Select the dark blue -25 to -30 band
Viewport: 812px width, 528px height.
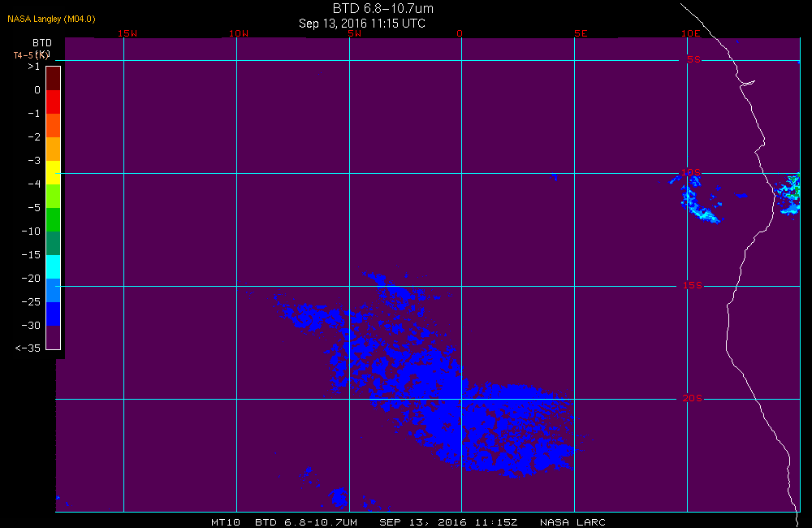pyautogui.click(x=54, y=314)
